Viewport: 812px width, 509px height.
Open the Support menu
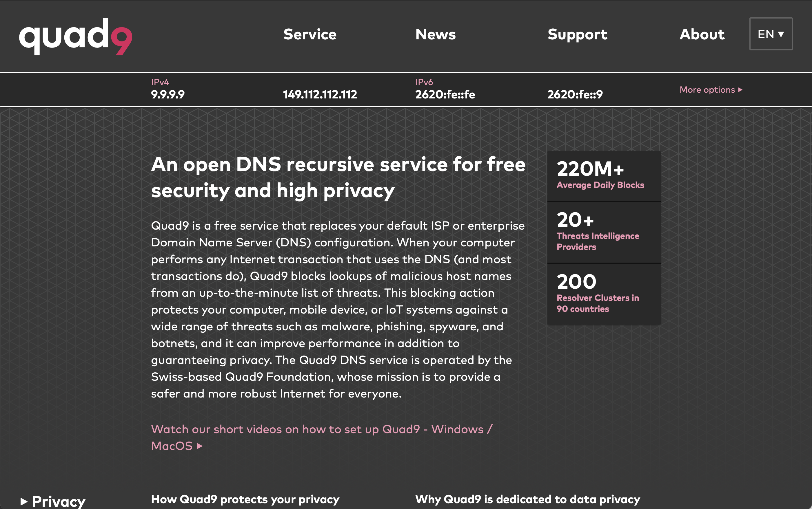coord(578,34)
